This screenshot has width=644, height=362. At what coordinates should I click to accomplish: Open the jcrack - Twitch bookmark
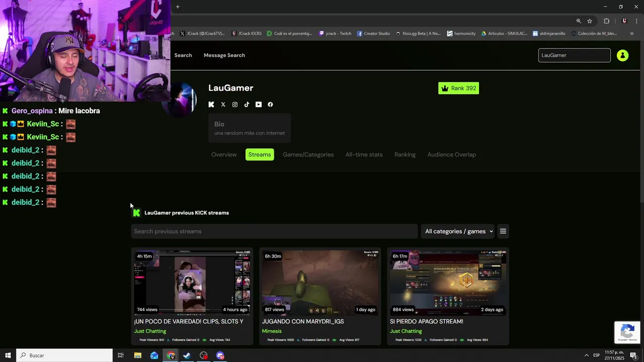point(335,34)
